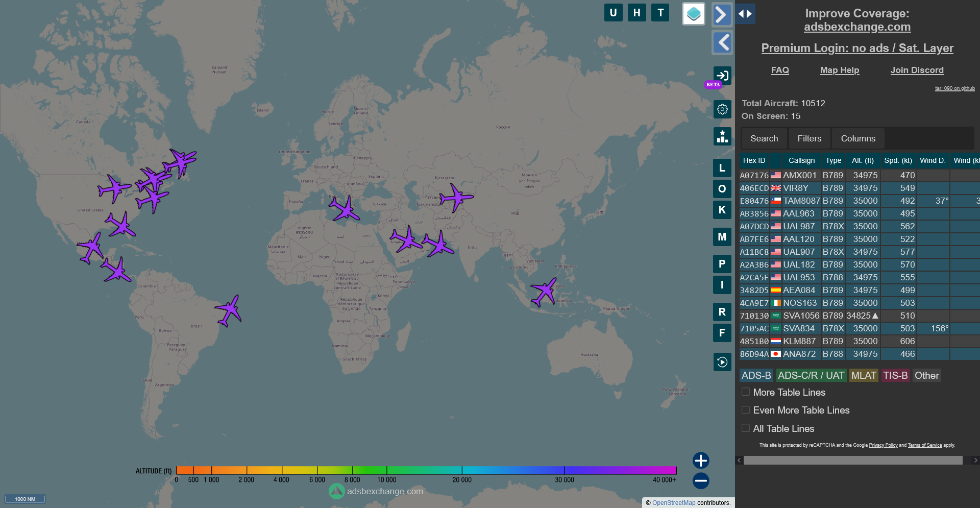Sort table by Wind D. column
This screenshot has height=508, width=980.
[x=933, y=160]
